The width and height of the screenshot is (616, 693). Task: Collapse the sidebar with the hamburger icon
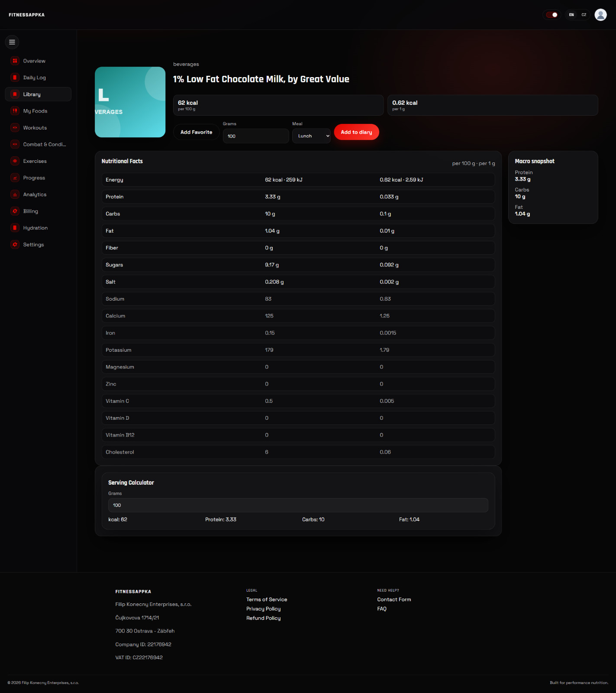12,42
